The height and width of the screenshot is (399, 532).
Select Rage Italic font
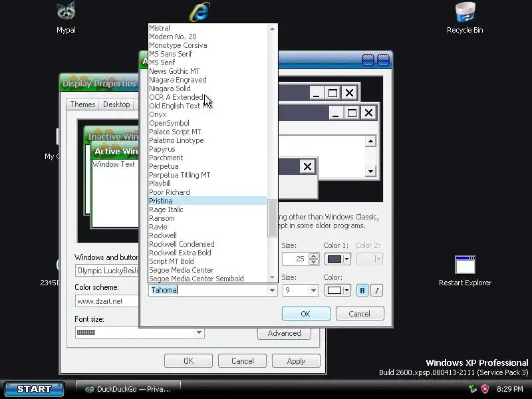pos(207,209)
